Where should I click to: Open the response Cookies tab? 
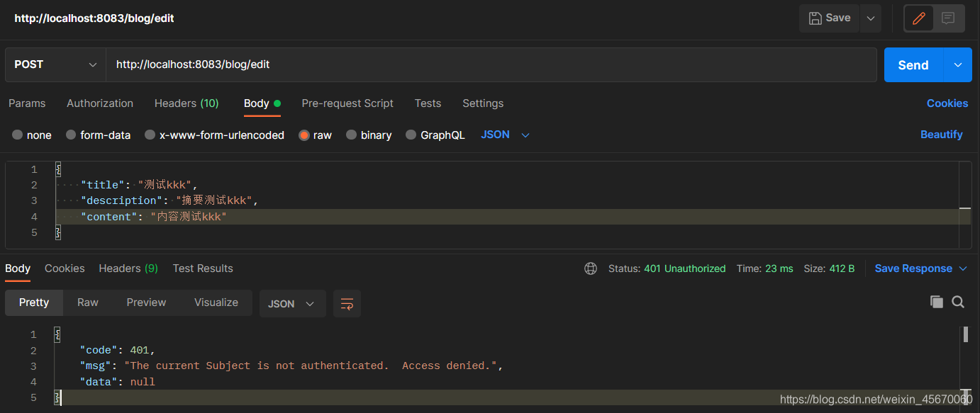tap(65, 268)
